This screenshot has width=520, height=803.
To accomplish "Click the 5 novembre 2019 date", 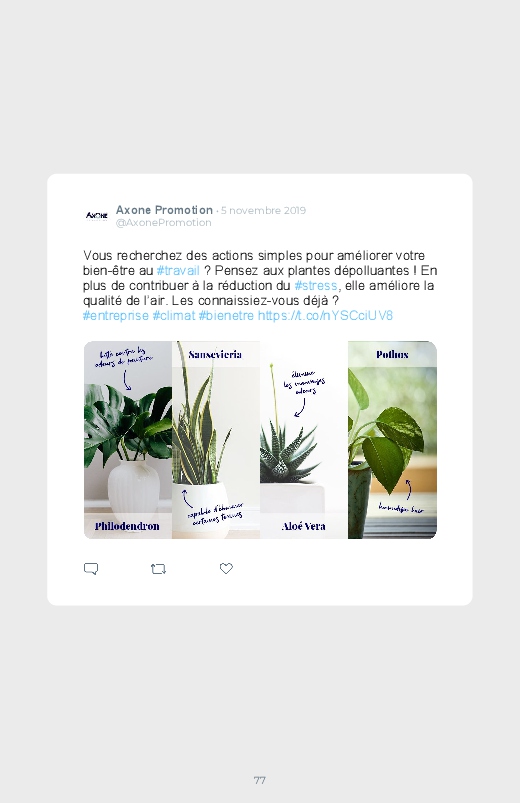I will point(263,210).
